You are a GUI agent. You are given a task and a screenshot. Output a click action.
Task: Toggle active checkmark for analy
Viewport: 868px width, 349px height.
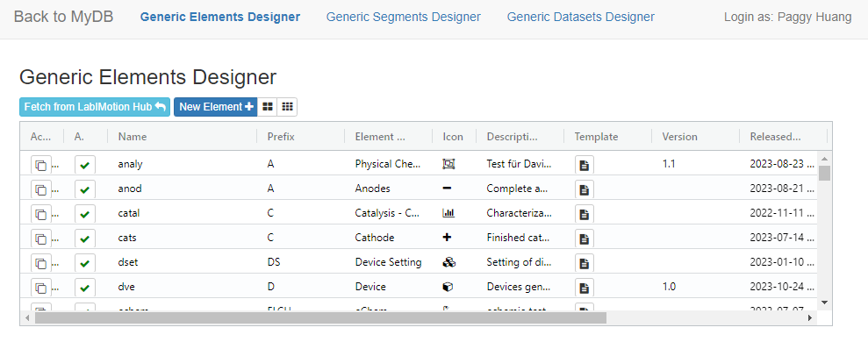pyautogui.click(x=85, y=165)
